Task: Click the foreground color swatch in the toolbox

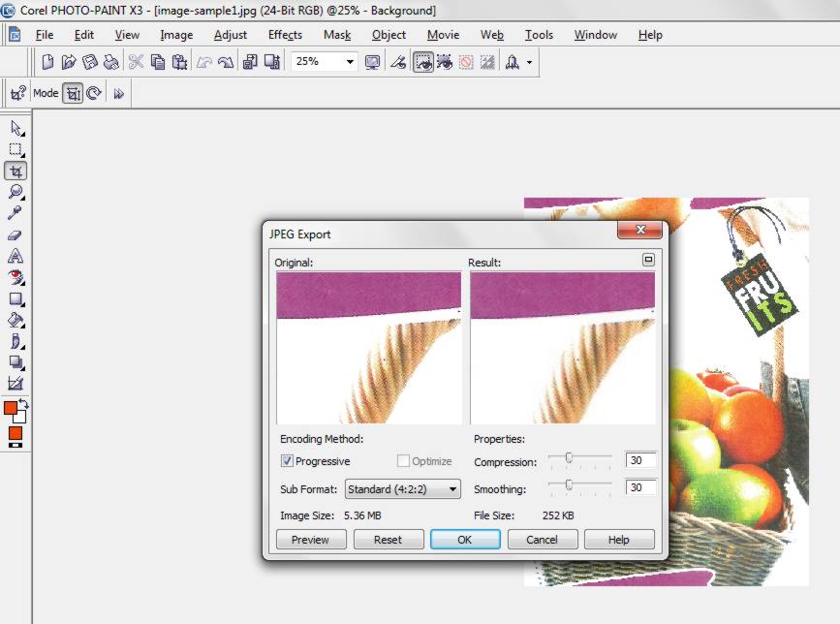Action: [12, 409]
